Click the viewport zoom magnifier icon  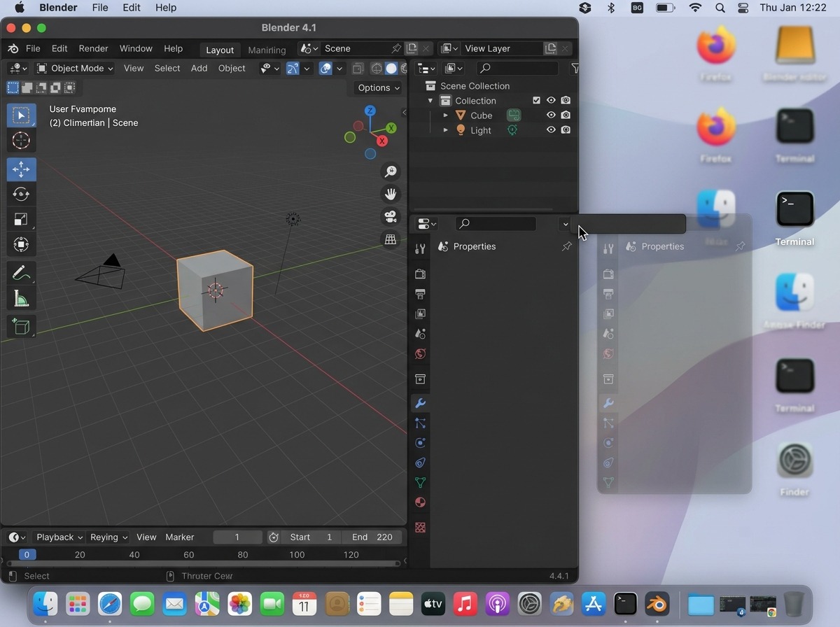(x=391, y=171)
